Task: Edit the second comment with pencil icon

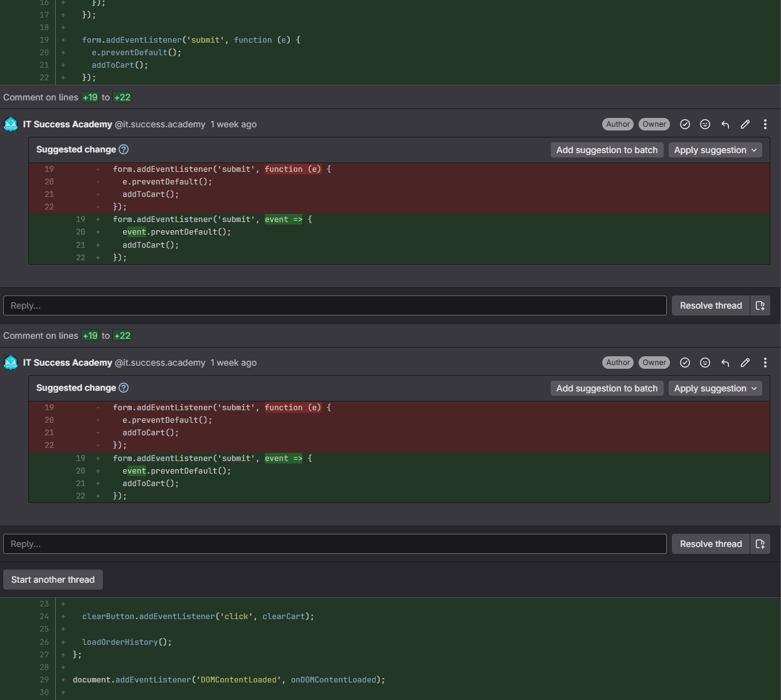Action: tap(745, 363)
